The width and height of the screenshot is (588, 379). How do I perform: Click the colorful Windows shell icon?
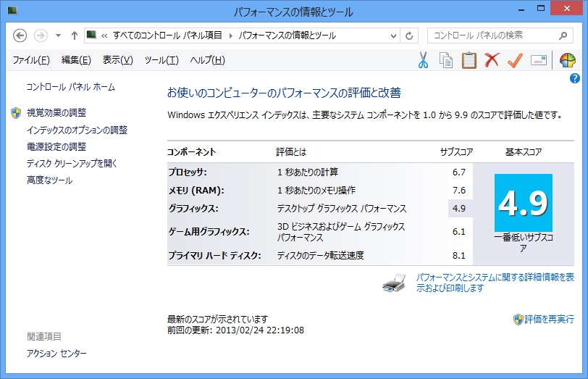(568, 60)
